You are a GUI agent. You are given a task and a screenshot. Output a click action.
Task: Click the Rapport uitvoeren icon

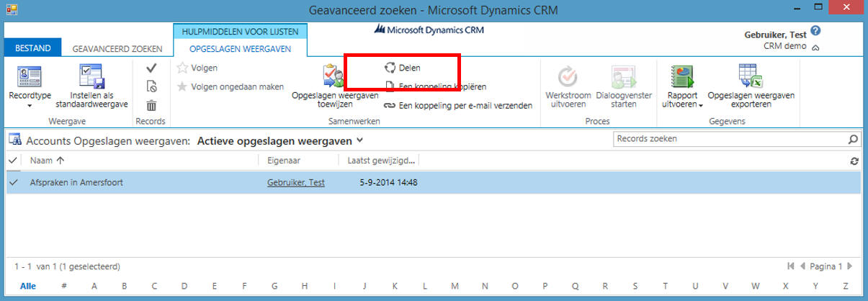681,77
